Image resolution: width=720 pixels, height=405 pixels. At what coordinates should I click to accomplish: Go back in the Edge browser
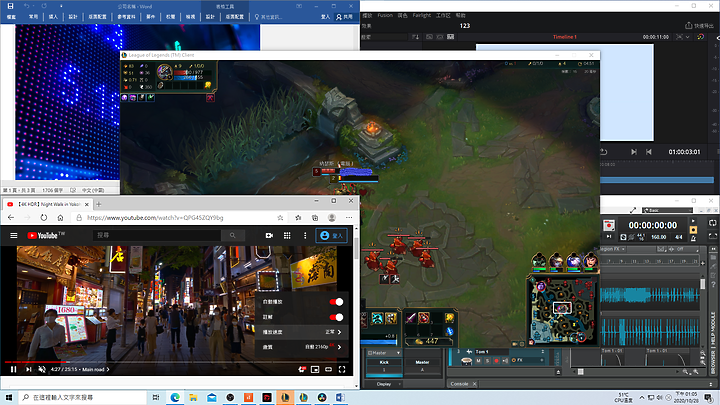(x=11, y=218)
